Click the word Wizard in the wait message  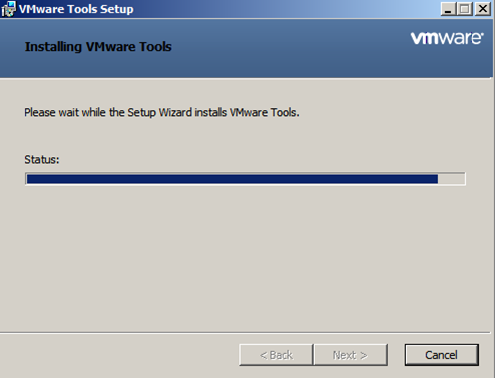175,113
